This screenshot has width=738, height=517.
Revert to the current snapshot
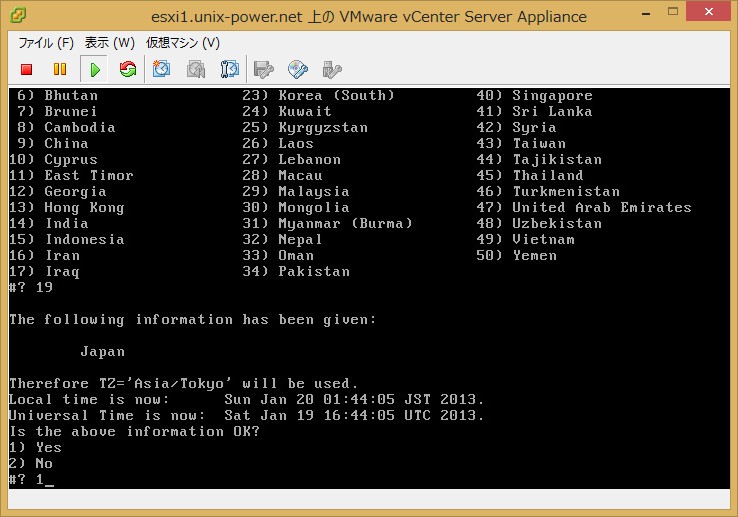[x=196, y=70]
